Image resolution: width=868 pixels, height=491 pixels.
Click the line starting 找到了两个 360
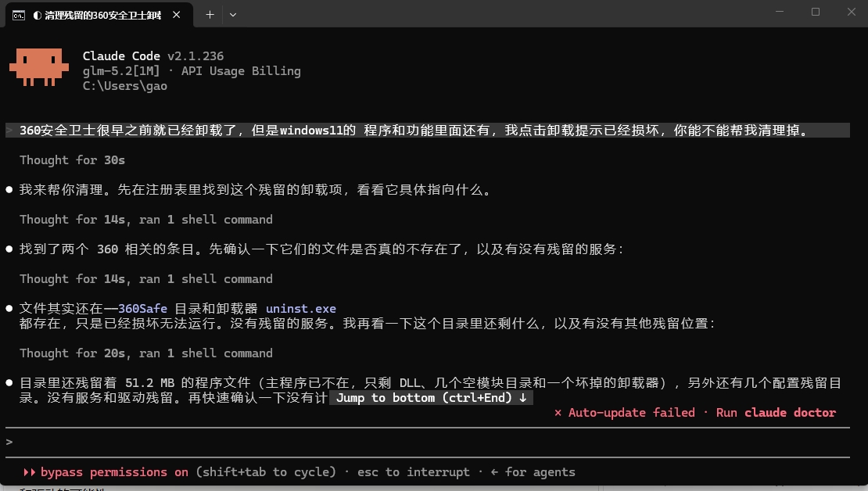click(321, 249)
